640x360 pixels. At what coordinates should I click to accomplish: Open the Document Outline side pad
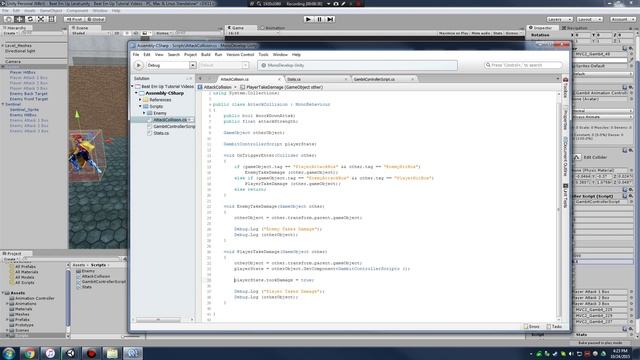click(x=565, y=157)
